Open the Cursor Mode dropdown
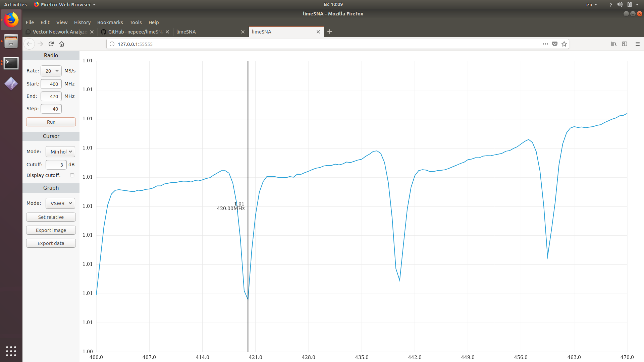Image resolution: width=644 pixels, height=362 pixels. [60, 152]
